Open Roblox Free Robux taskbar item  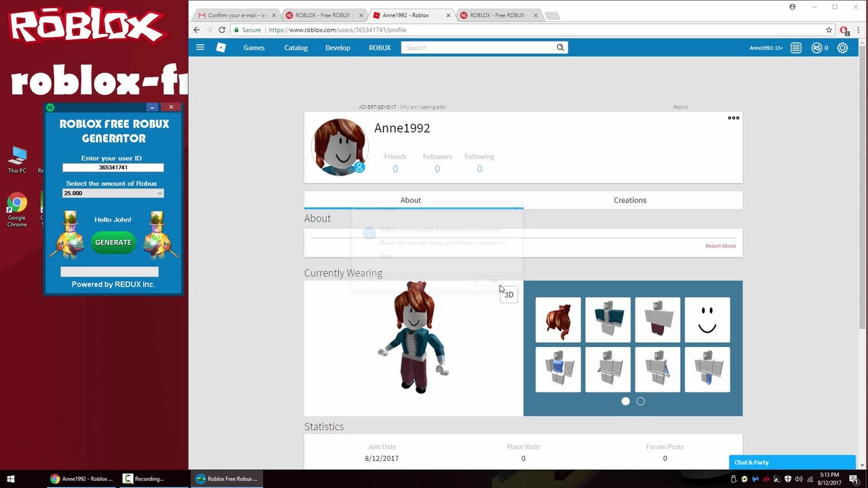(x=226, y=479)
